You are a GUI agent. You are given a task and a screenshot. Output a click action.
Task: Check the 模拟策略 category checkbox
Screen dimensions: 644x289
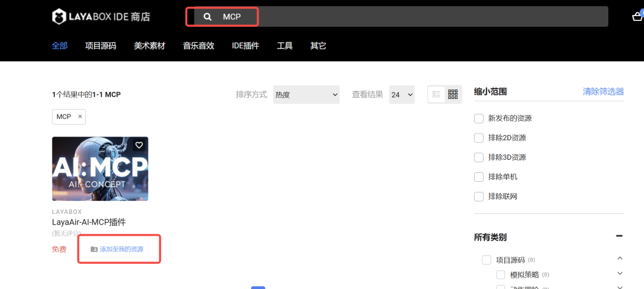[x=501, y=275]
